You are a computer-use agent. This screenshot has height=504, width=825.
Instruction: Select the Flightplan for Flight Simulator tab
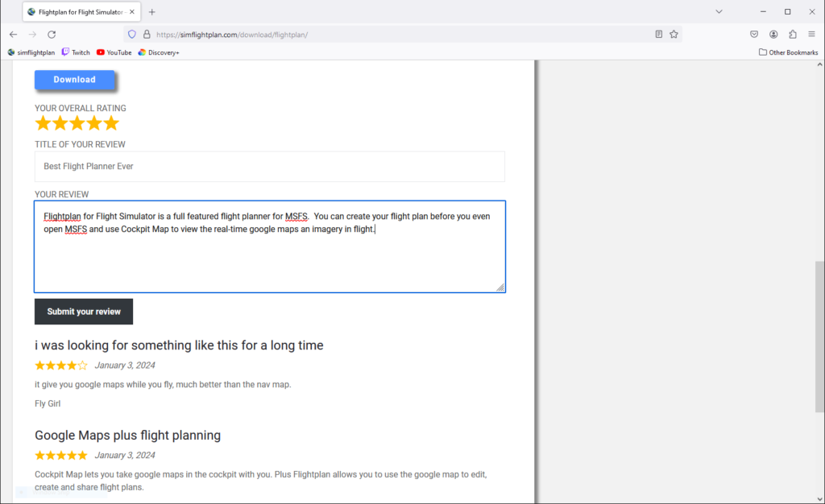(x=81, y=12)
